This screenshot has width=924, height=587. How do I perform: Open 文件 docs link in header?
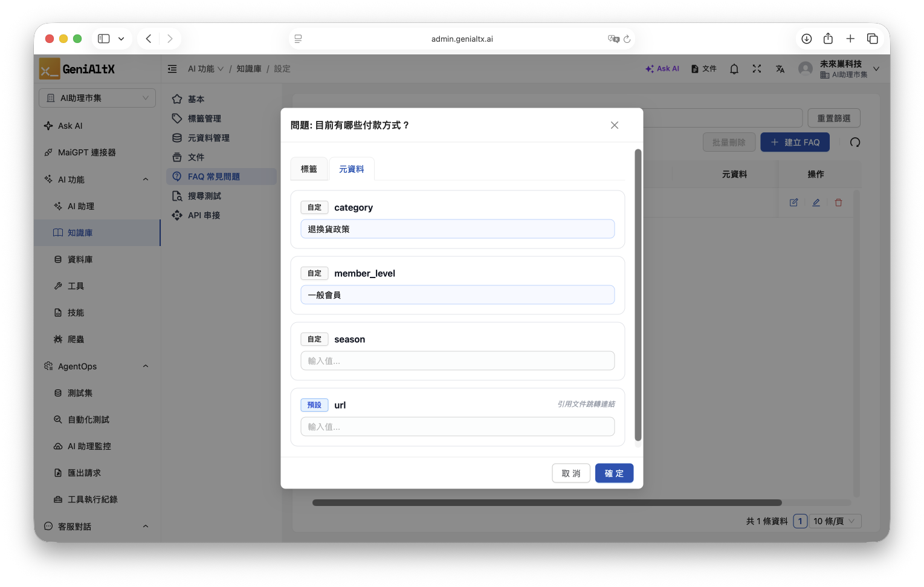[704, 69]
